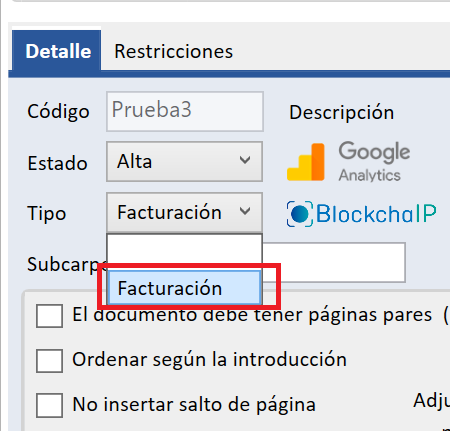Viewport: 450px width, 431px height.
Task: Check 'Ordenar según la introducción' option
Action: coord(49,361)
